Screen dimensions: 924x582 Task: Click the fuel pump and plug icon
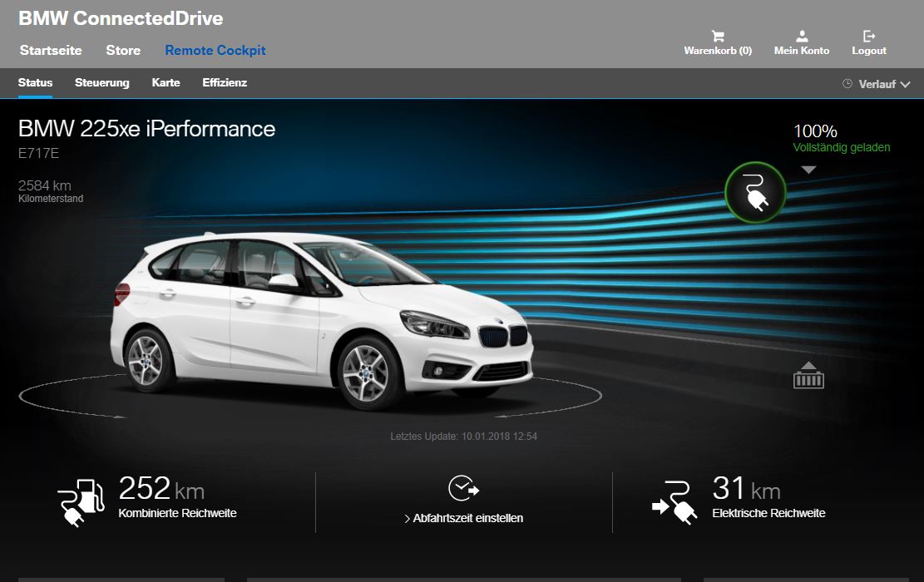tap(82, 502)
